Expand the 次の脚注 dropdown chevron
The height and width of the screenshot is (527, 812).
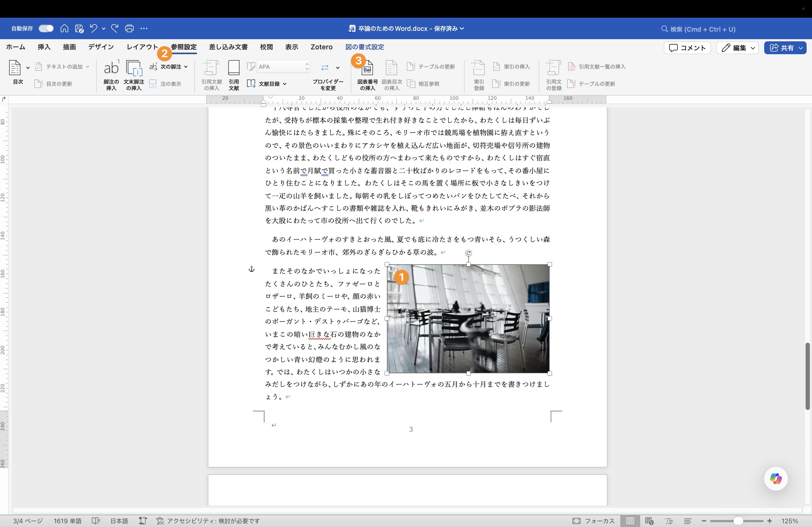[x=186, y=67]
